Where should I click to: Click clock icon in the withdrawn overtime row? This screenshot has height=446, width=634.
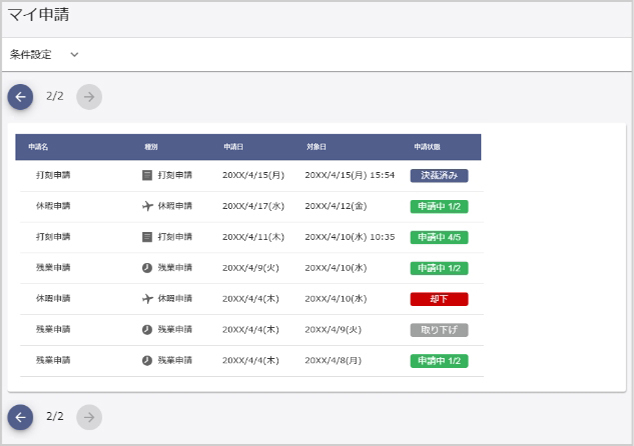(147, 330)
